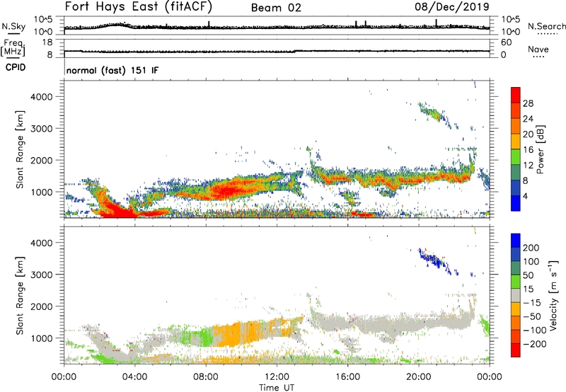Screen dimensions: 566x392
Task: Click the '200' velocity colorbar value
Action: point(531,248)
